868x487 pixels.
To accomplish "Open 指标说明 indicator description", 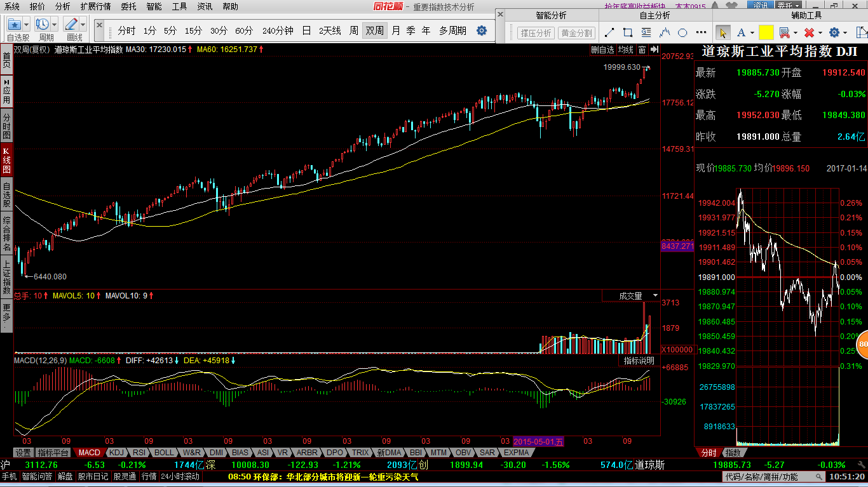I will (639, 361).
